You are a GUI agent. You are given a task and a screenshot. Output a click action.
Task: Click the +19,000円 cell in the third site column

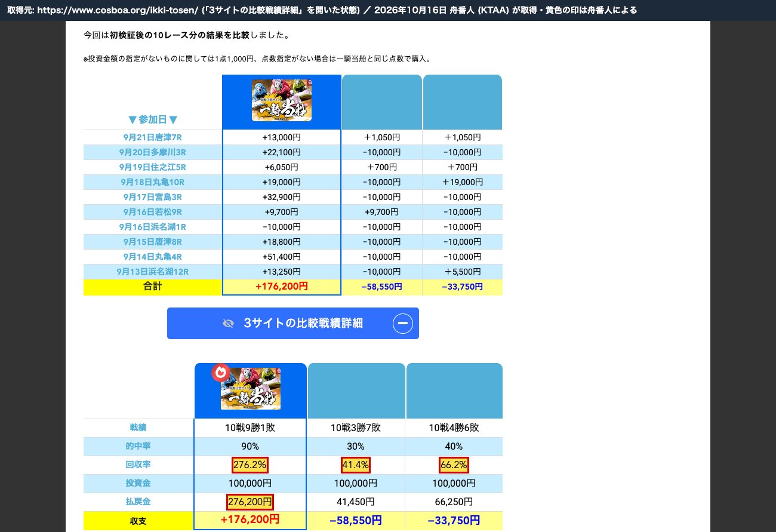click(462, 182)
